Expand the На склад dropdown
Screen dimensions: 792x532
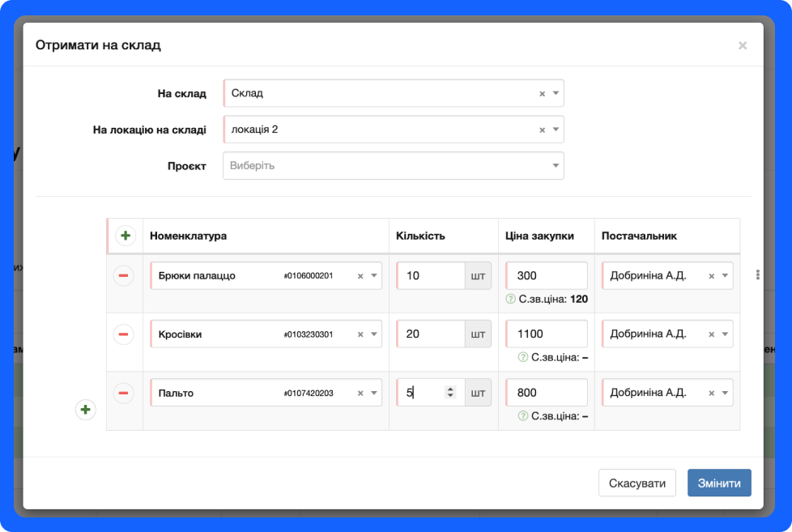click(x=556, y=93)
